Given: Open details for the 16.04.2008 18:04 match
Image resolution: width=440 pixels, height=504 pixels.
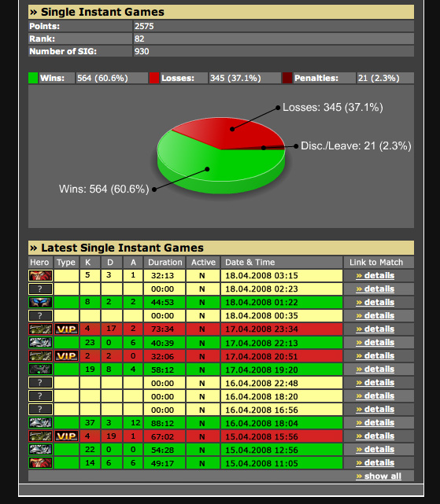Looking at the screenshot, I should tap(375, 423).
